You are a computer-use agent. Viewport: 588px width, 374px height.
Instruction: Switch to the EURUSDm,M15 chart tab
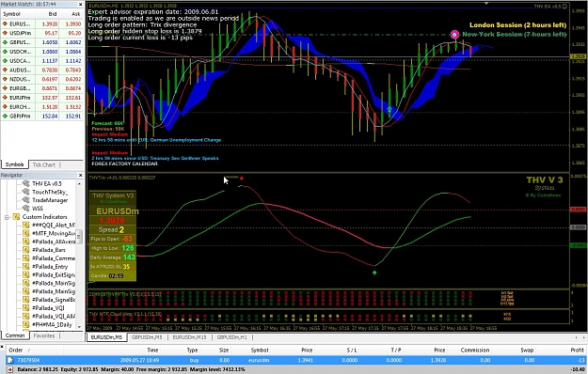coord(189,337)
